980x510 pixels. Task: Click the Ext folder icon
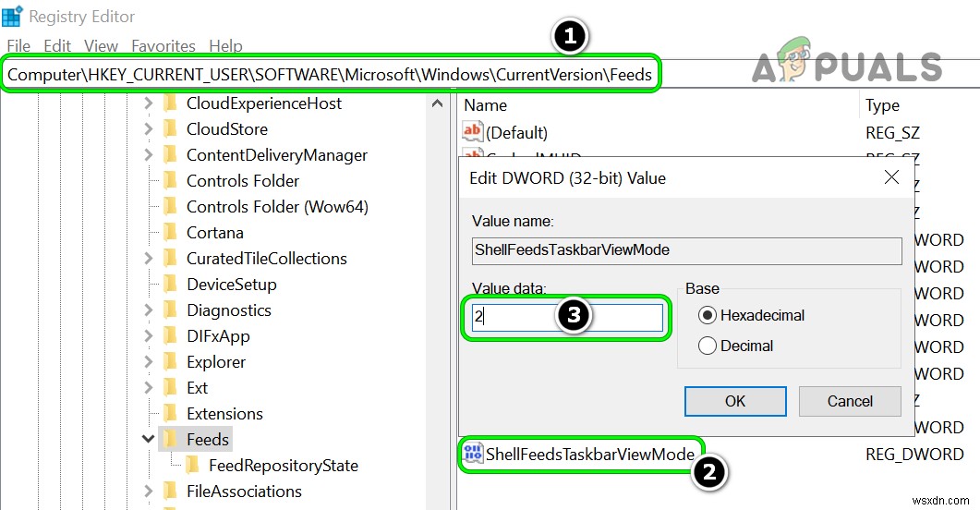[x=169, y=387]
